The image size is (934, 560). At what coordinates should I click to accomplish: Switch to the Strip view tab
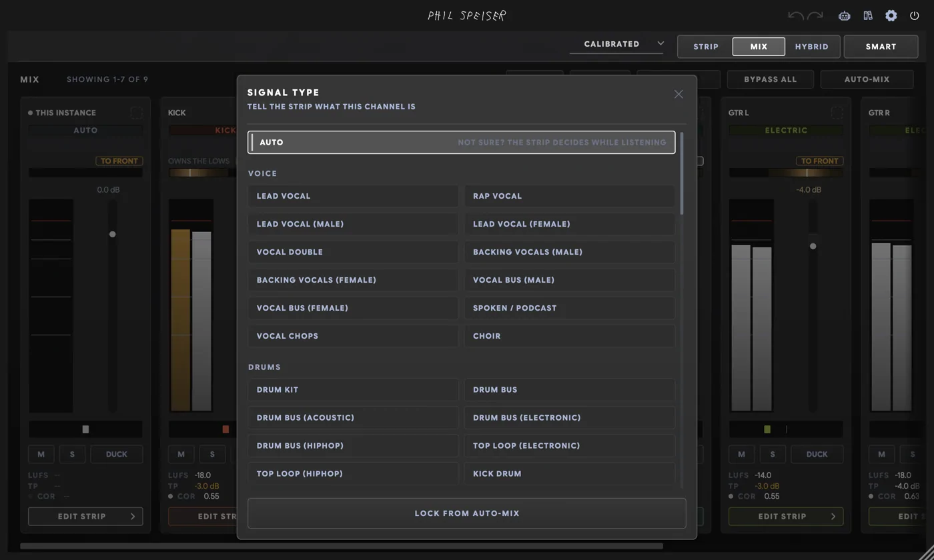coord(706,47)
